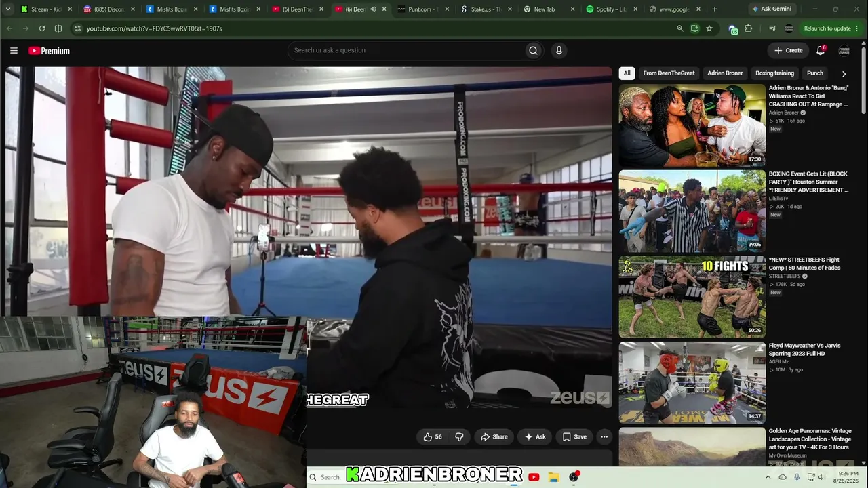The width and height of the screenshot is (868, 488).
Task: Open the AGFILMz channel link
Action: pyautogui.click(x=780, y=362)
